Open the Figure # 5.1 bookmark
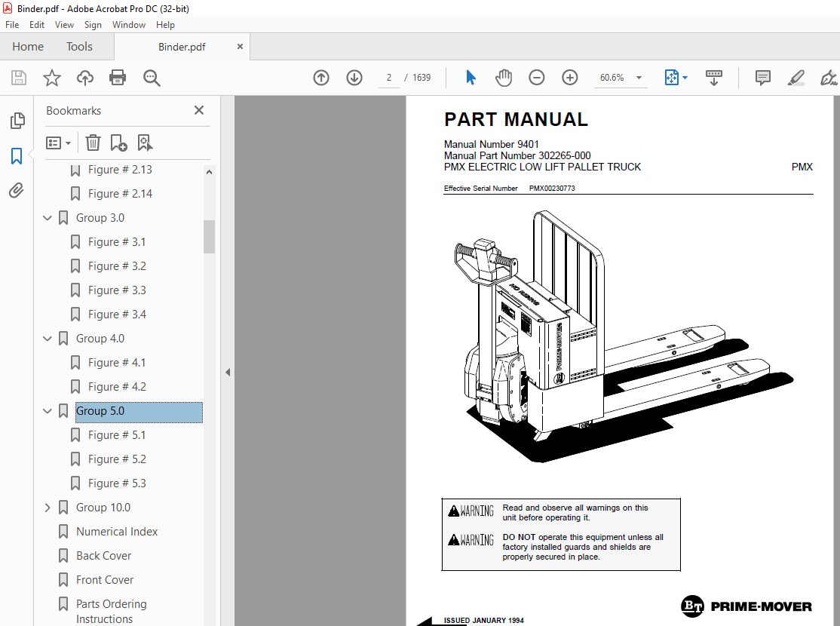Viewport: 840px width, 626px height. click(x=117, y=434)
